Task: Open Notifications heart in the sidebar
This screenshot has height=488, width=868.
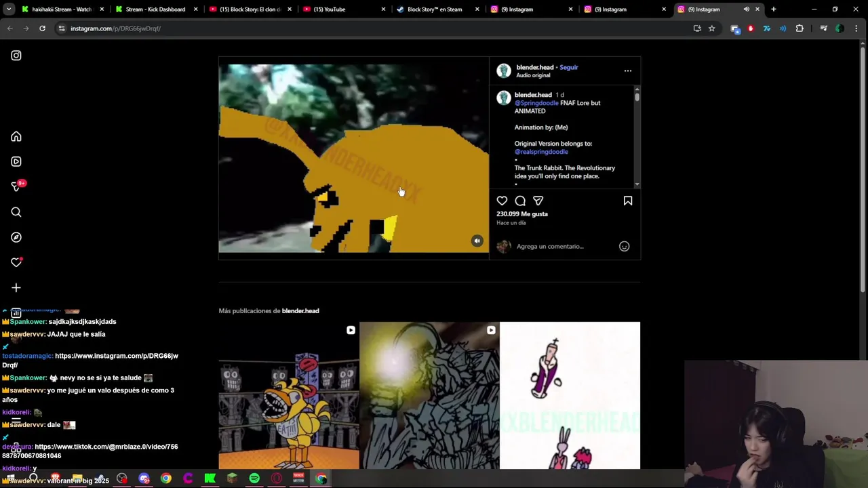Action: pyautogui.click(x=16, y=262)
